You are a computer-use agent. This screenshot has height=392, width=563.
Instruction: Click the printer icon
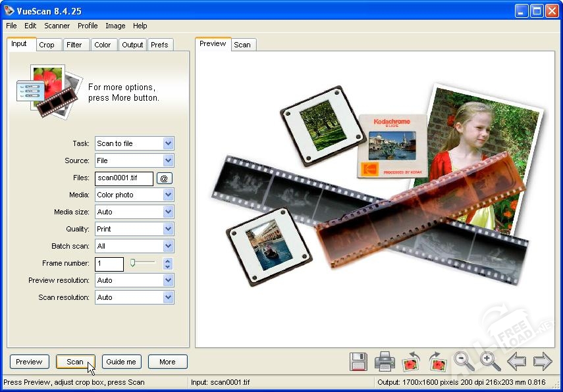pos(385,361)
